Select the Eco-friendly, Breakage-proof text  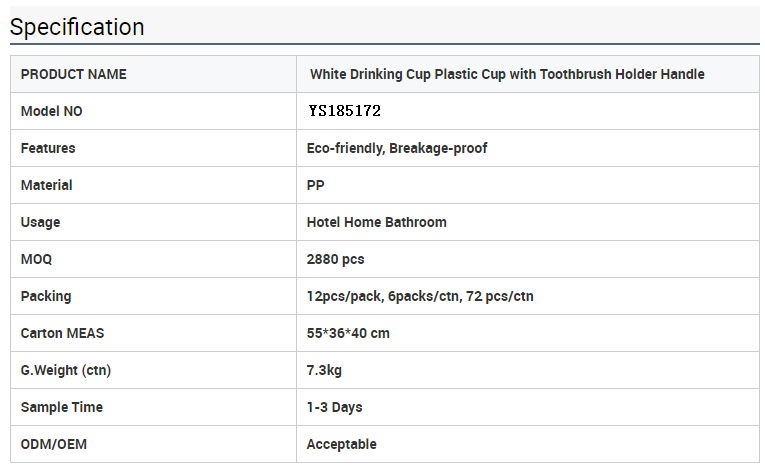pos(397,148)
